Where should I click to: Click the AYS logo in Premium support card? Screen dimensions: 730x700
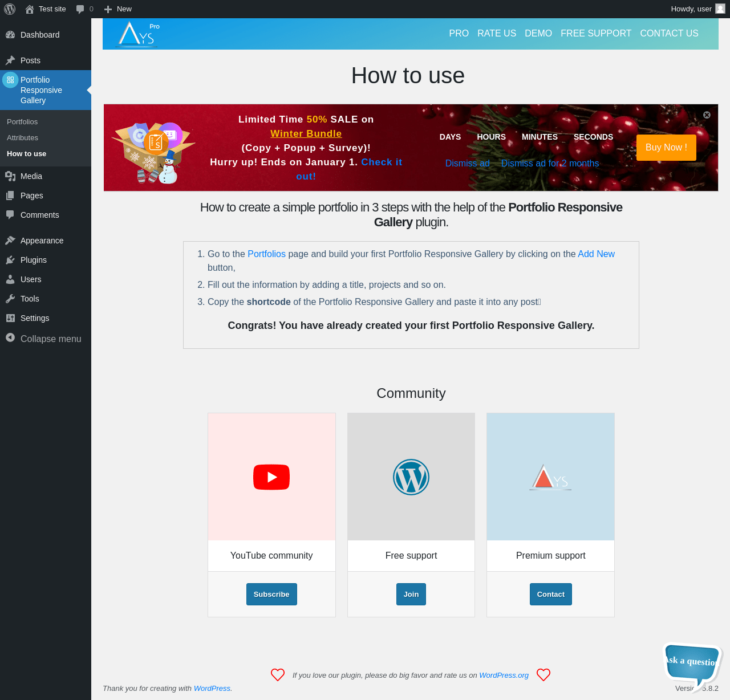[x=550, y=478]
